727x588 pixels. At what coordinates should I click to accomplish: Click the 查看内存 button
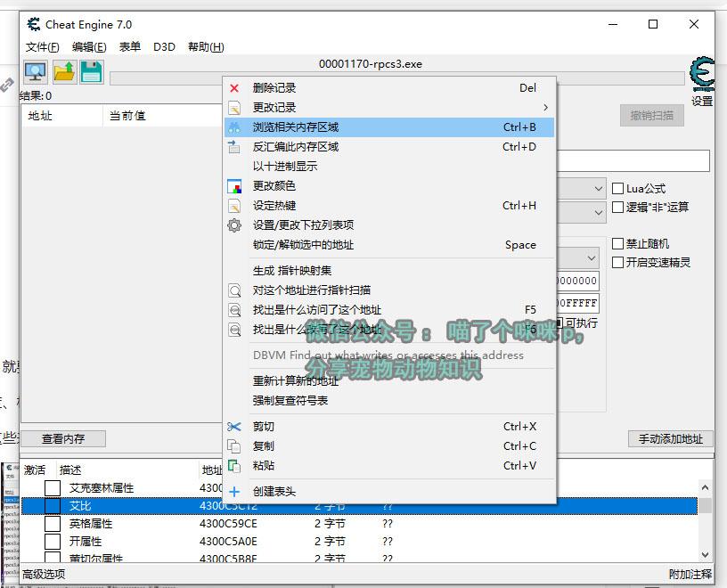[63, 438]
